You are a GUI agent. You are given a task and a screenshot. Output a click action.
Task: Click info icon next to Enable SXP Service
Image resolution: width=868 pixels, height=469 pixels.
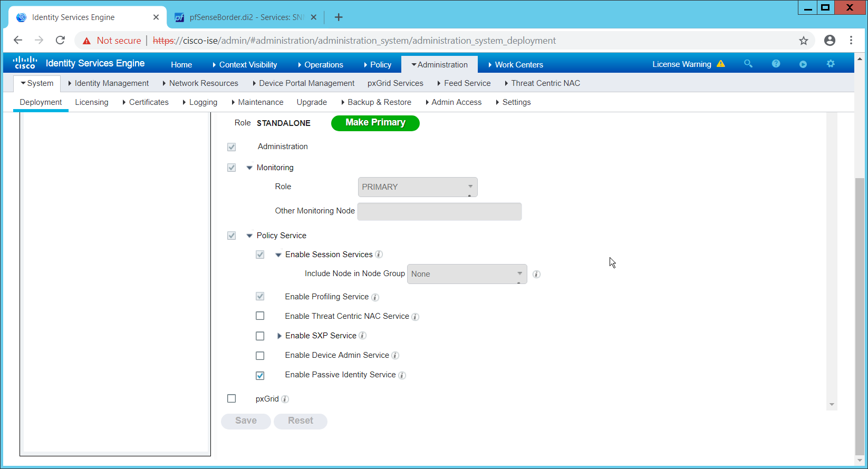click(362, 336)
